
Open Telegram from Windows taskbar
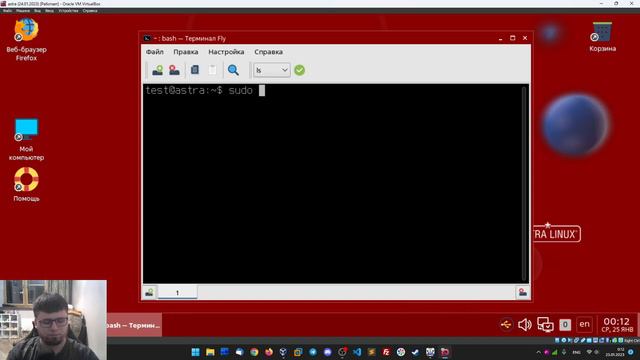(x=313, y=352)
